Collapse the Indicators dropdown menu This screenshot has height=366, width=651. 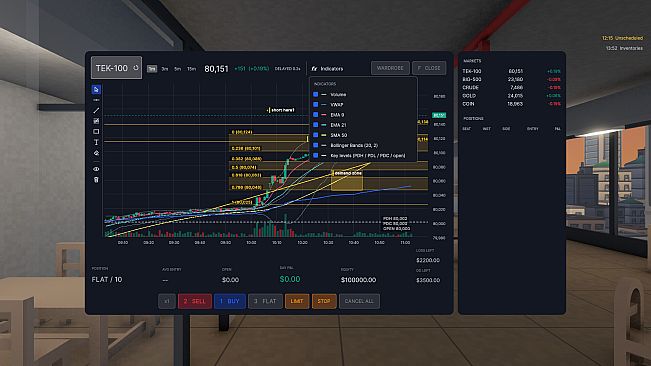(328, 68)
